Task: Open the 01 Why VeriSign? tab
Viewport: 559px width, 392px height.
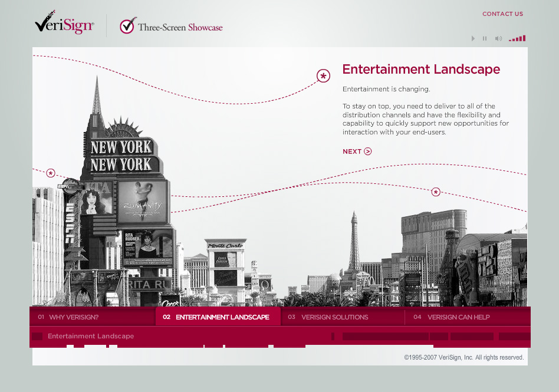Action: point(93,317)
